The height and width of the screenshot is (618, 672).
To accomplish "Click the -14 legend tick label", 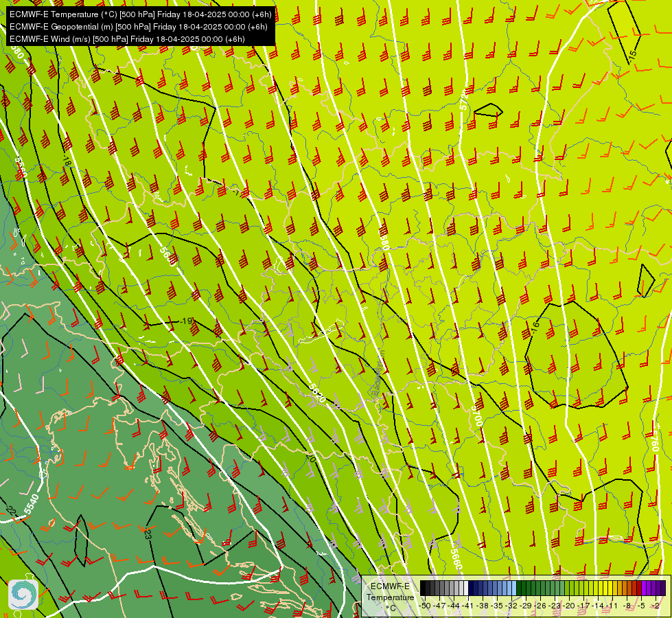I will coord(599,606).
